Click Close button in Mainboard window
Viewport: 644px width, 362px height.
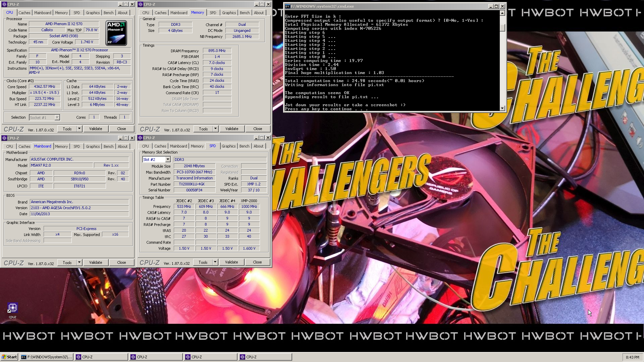pyautogui.click(x=121, y=262)
